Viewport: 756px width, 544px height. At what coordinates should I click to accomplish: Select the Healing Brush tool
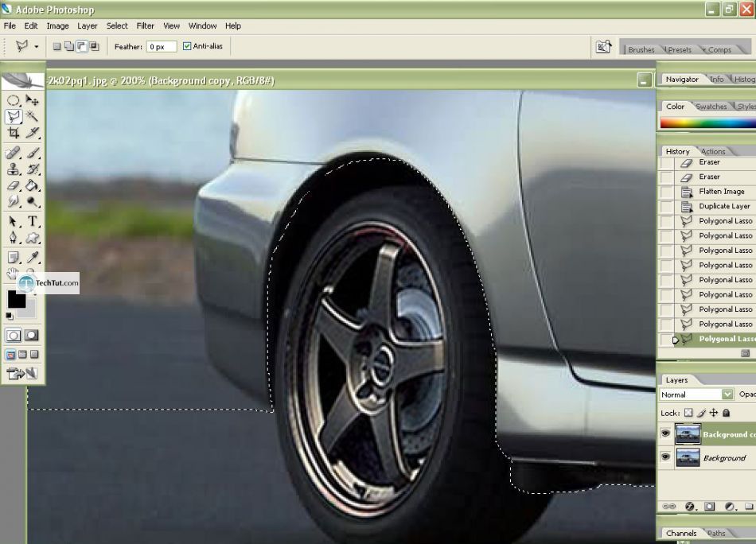(x=13, y=153)
